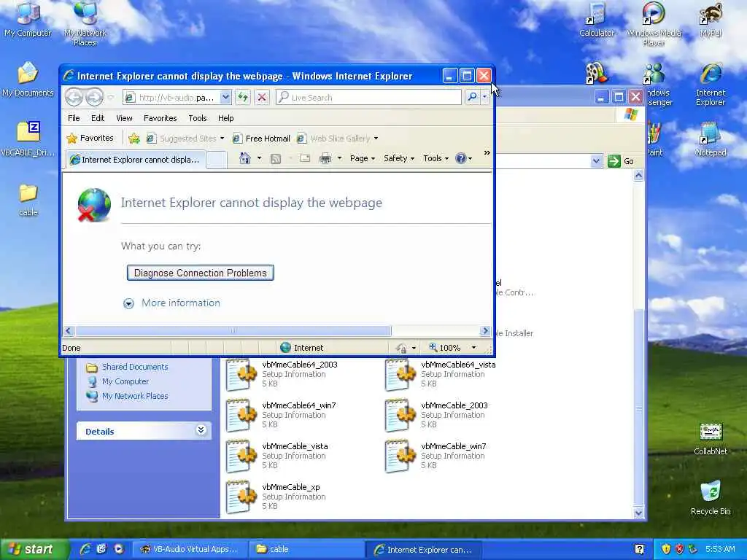Open the File menu
The width and height of the screenshot is (747, 560).
(74, 118)
